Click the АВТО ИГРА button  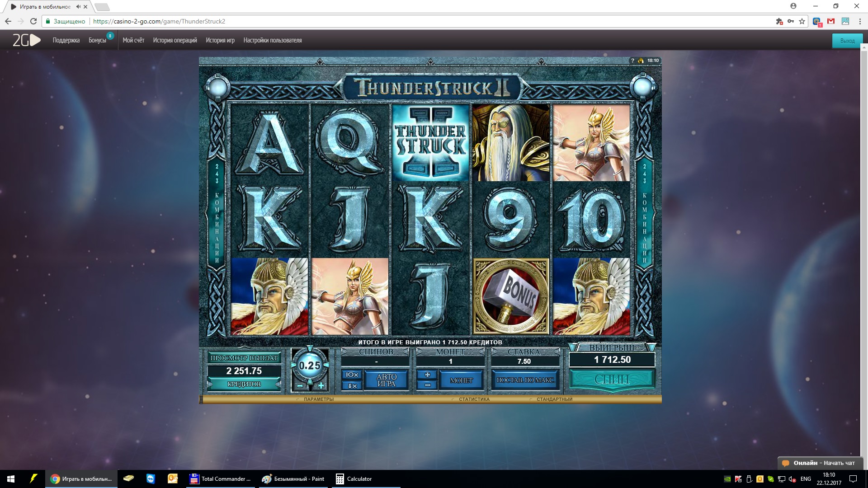point(386,380)
